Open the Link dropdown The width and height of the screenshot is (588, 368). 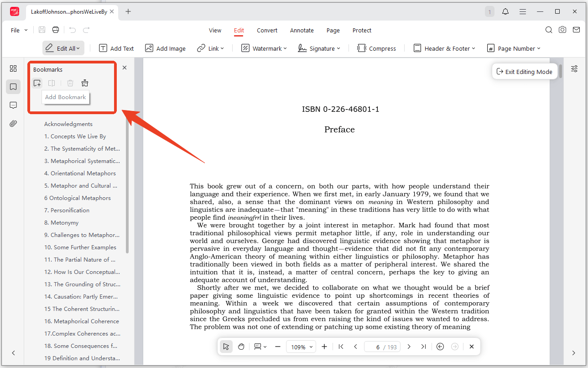[210, 48]
